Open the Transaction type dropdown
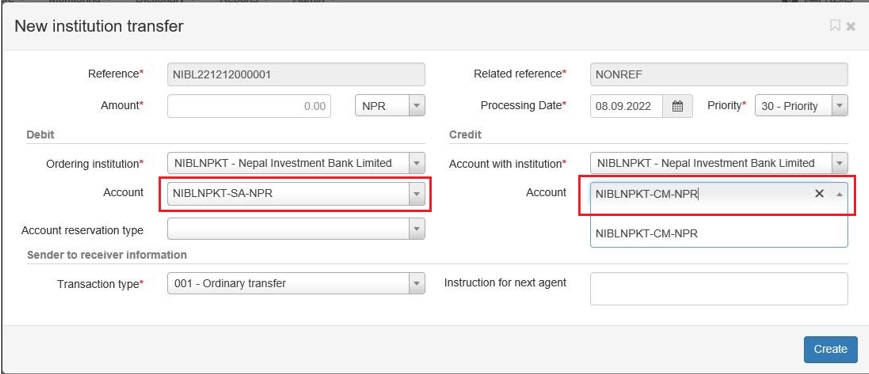The image size is (869, 374). [296, 284]
